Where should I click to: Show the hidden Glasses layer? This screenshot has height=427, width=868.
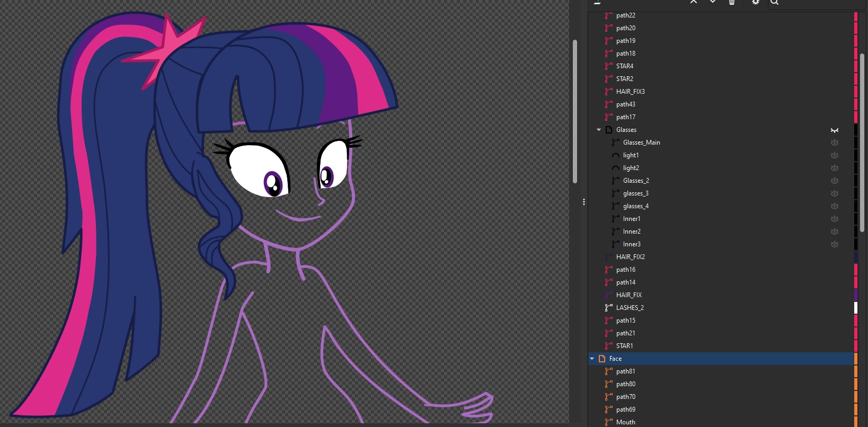835,130
